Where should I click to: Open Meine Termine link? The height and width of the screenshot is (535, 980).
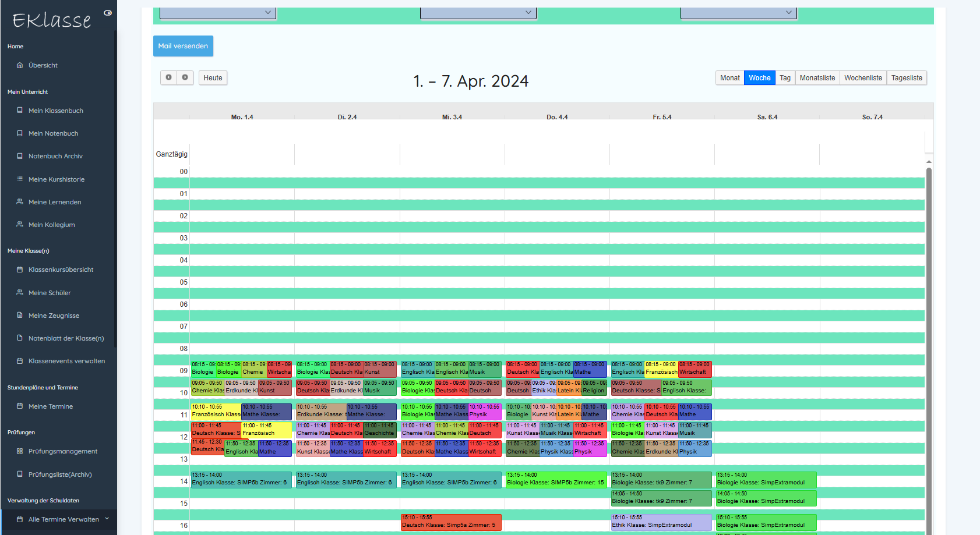pyautogui.click(x=51, y=406)
